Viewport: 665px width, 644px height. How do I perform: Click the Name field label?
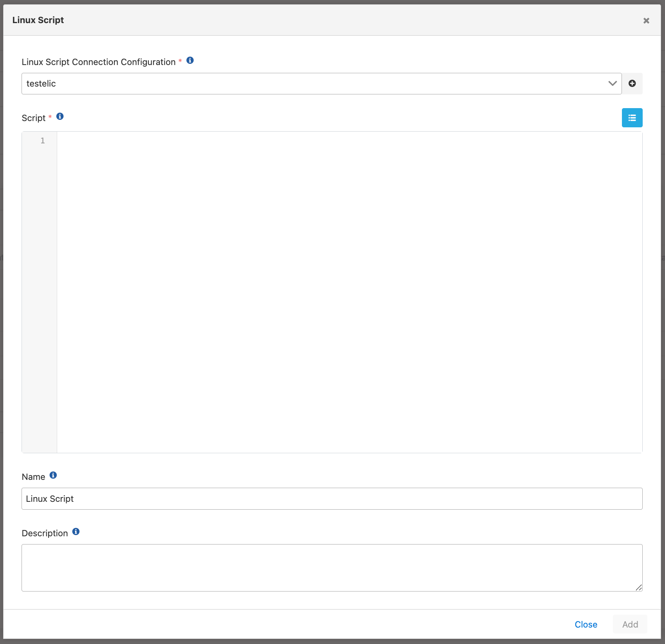[x=33, y=477]
